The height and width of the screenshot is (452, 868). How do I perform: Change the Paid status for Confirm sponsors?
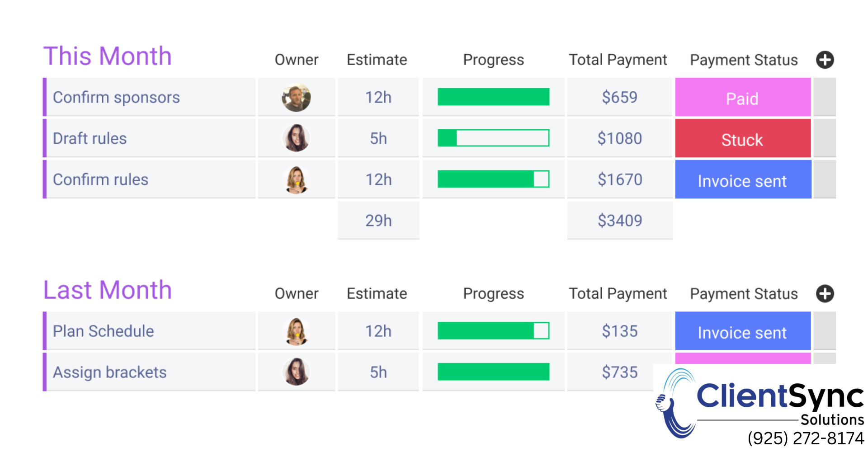(x=743, y=97)
